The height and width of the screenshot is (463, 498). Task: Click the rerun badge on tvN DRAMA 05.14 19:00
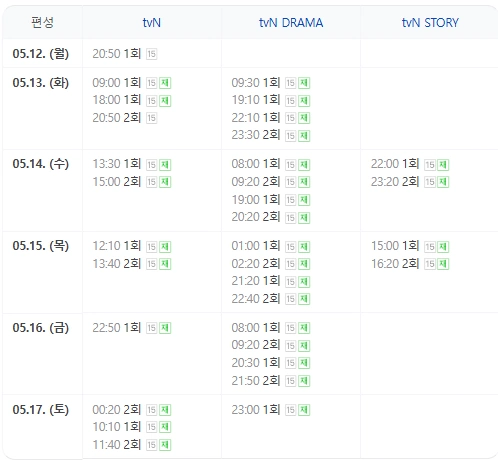[304, 200]
